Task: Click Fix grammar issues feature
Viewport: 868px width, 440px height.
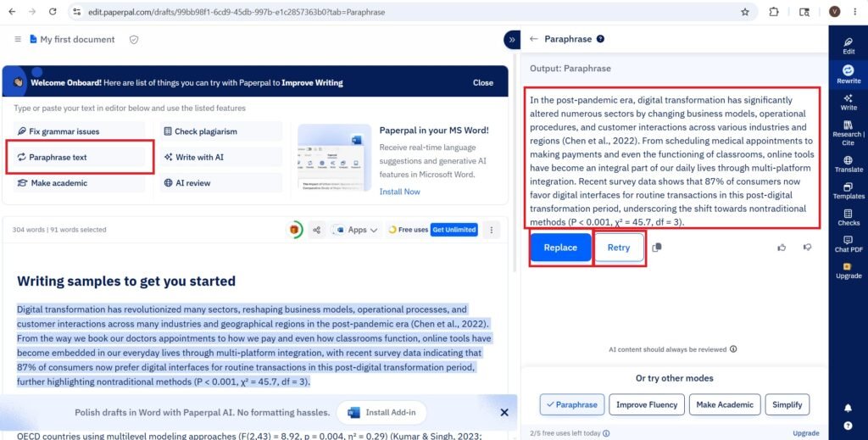Action: click(x=79, y=131)
